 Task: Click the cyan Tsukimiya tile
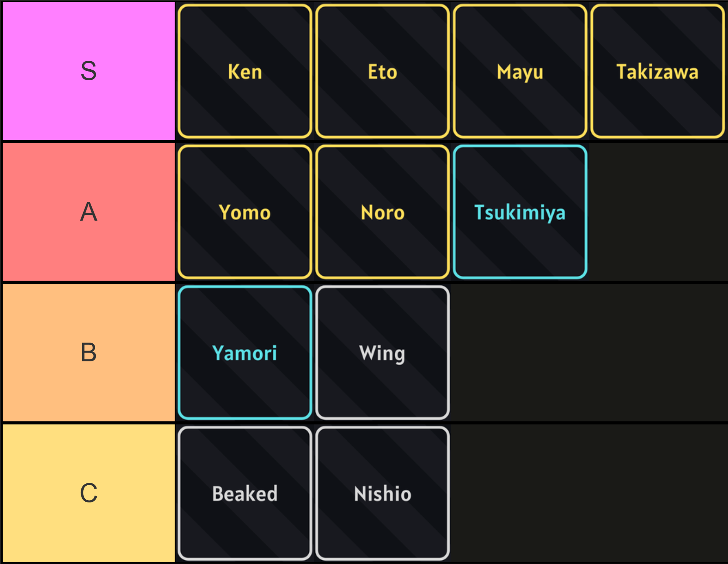pos(520,212)
